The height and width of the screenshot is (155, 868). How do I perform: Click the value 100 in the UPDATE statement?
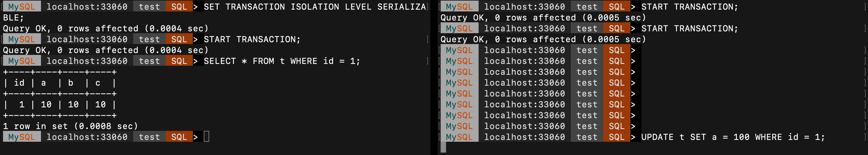tap(741, 137)
